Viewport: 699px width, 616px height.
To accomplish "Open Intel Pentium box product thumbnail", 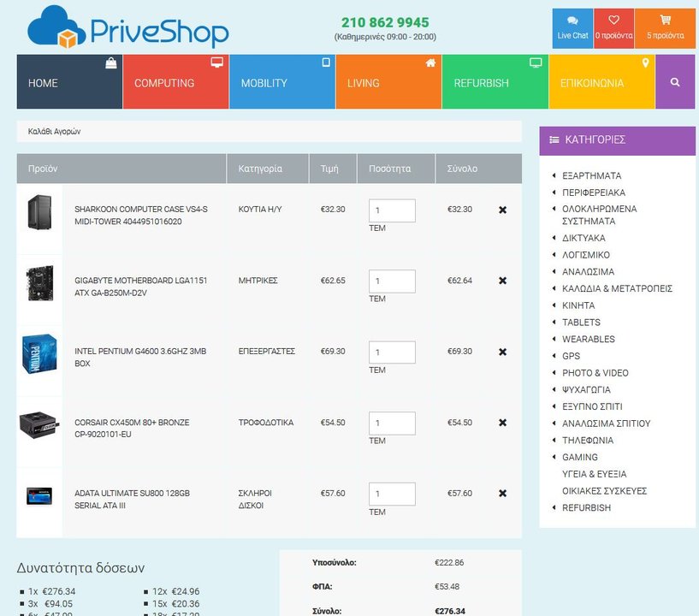I will pyautogui.click(x=39, y=354).
